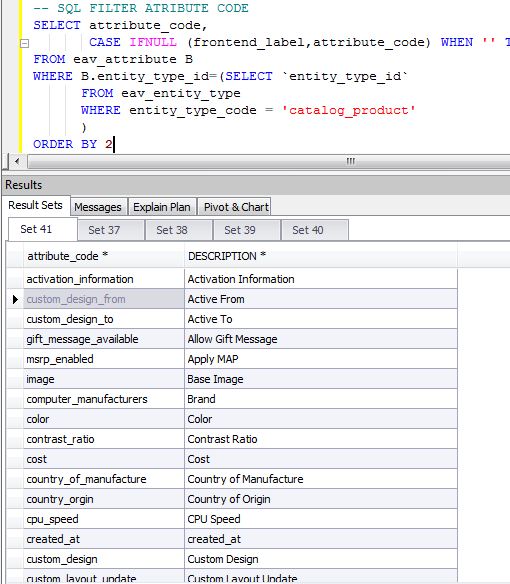The width and height of the screenshot is (510, 584).
Task: Open the Explain Plan tab
Action: [162, 207]
